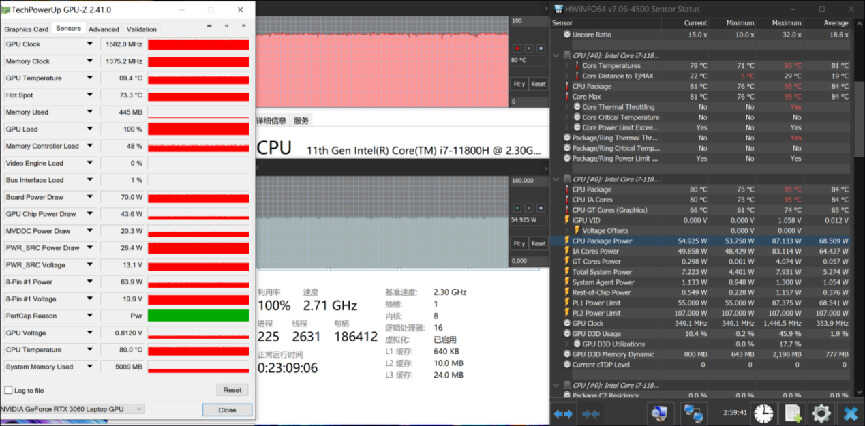The width and height of the screenshot is (865, 426).
Task: Open HWiNFO settings gear icon
Action: pos(821,413)
